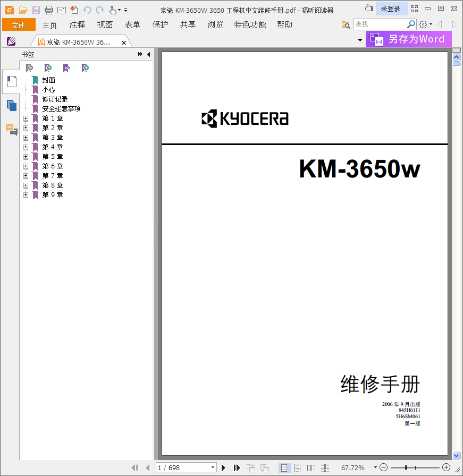Click the zoom out minus button
Image resolution: width=463 pixels, height=476 pixels.
(x=384, y=467)
